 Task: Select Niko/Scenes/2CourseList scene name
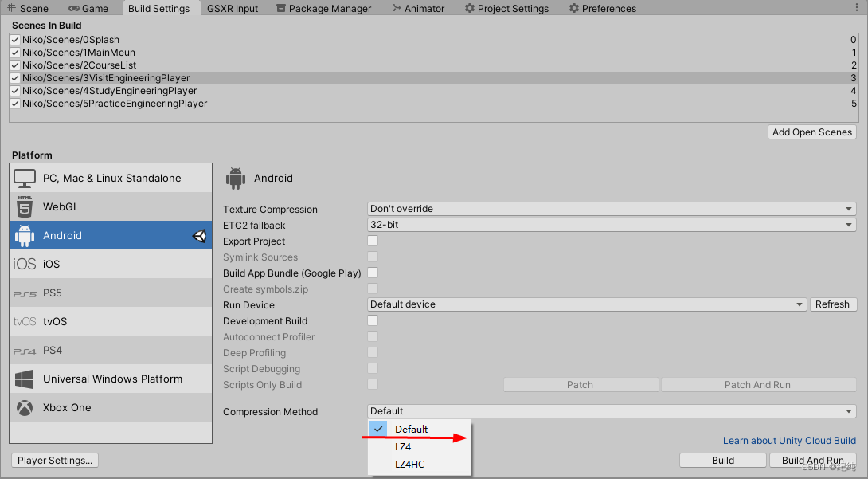[x=79, y=65]
